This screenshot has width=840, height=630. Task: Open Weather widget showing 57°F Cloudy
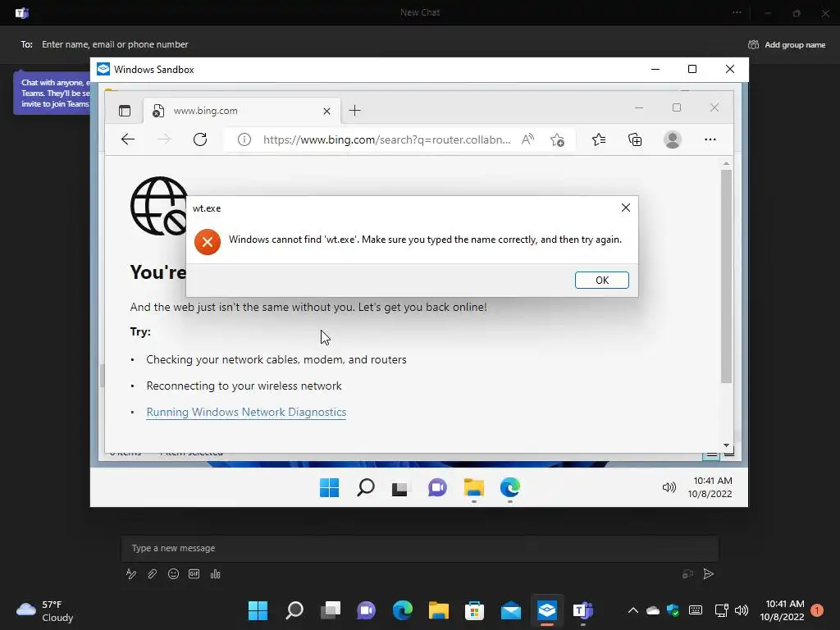tap(45, 610)
